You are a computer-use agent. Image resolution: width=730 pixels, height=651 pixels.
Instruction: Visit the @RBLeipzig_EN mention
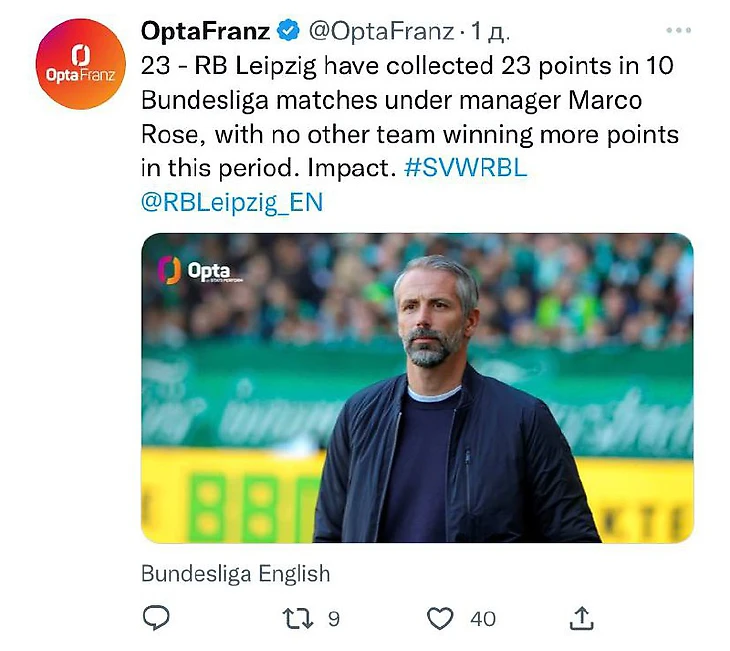[x=232, y=202]
